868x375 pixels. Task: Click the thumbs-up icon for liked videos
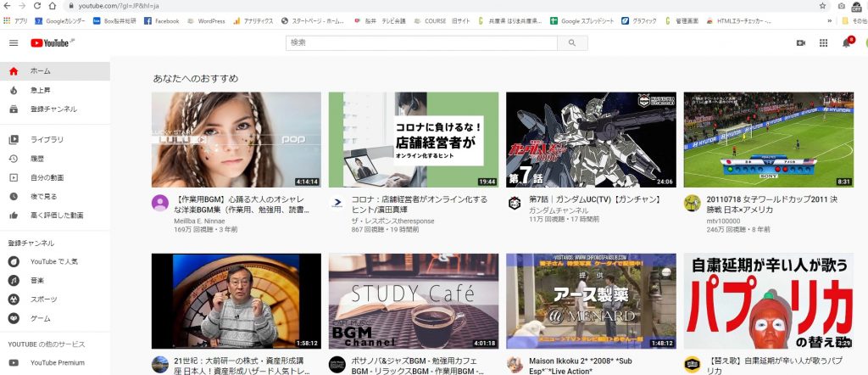pos(14,215)
